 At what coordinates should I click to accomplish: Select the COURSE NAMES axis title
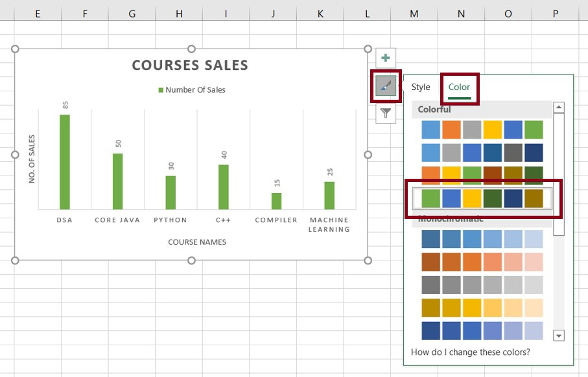[x=197, y=242]
